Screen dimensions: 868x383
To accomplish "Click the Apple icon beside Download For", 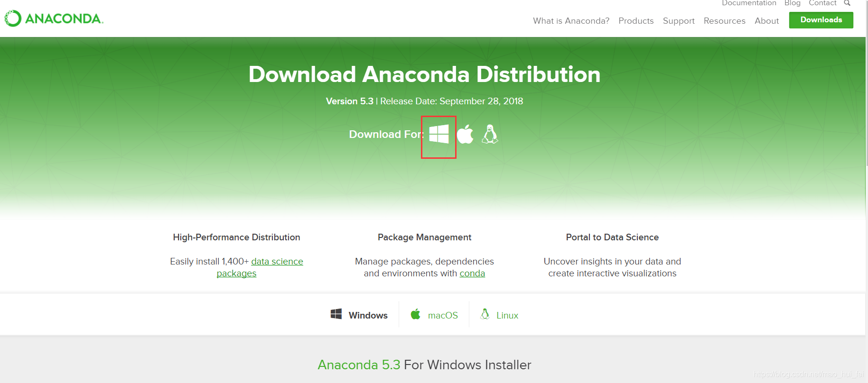I will pyautogui.click(x=465, y=134).
